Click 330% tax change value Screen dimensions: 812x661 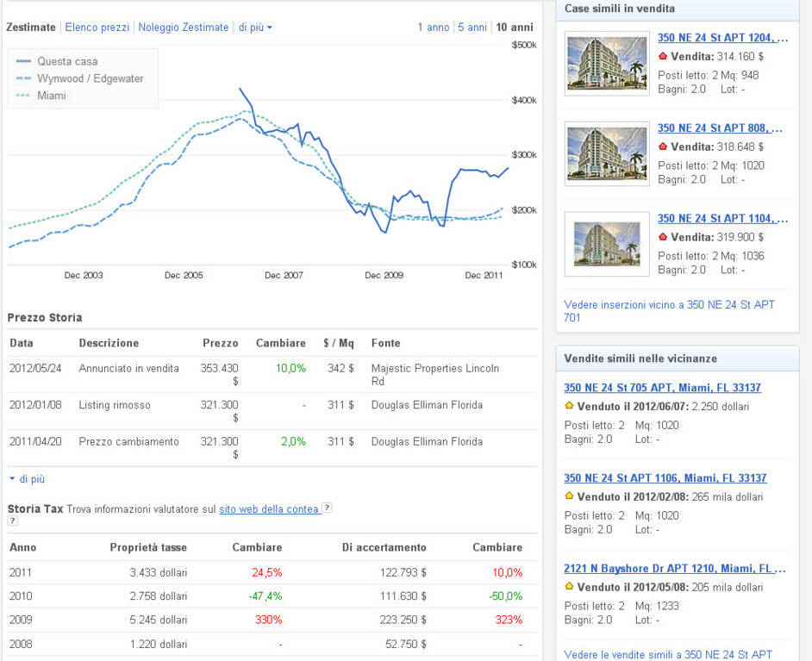pos(268,620)
